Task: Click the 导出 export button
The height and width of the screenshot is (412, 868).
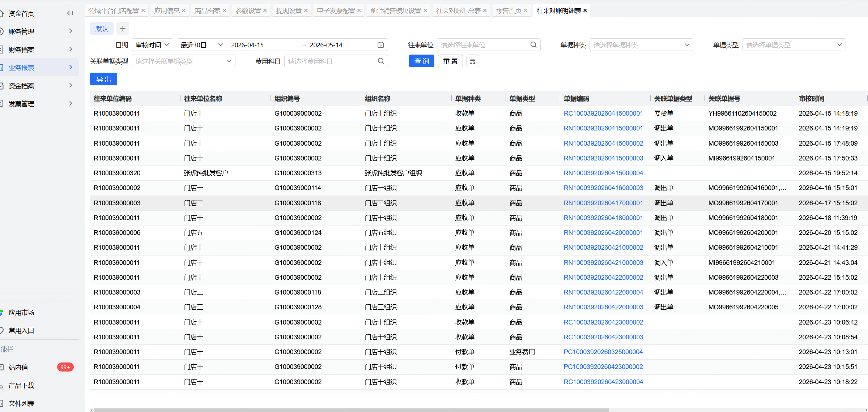Action: coord(103,79)
